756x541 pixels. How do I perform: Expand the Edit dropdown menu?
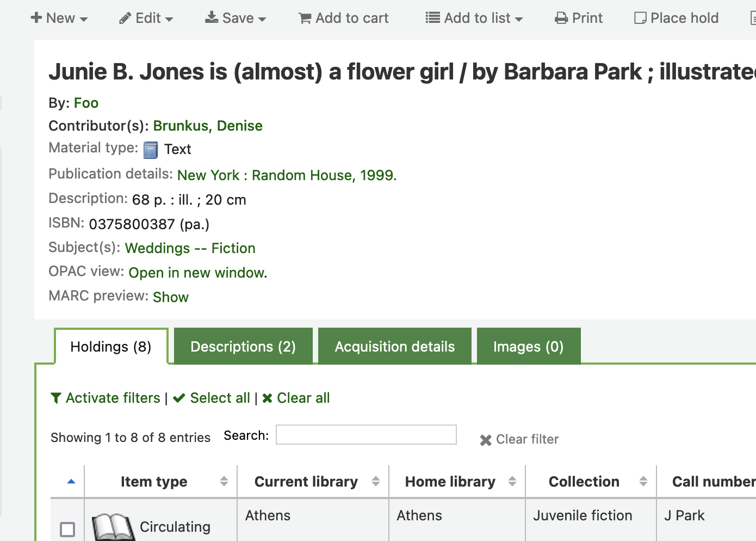[146, 19]
